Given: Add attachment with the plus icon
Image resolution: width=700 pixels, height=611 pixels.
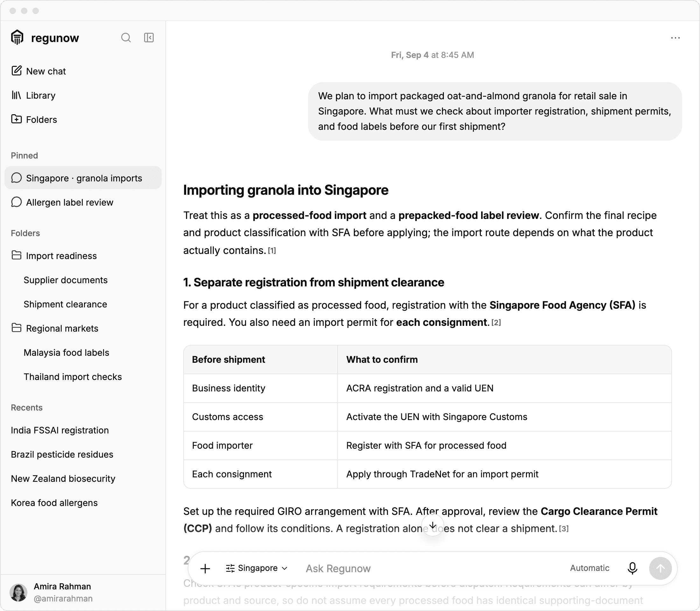Looking at the screenshot, I should [205, 568].
